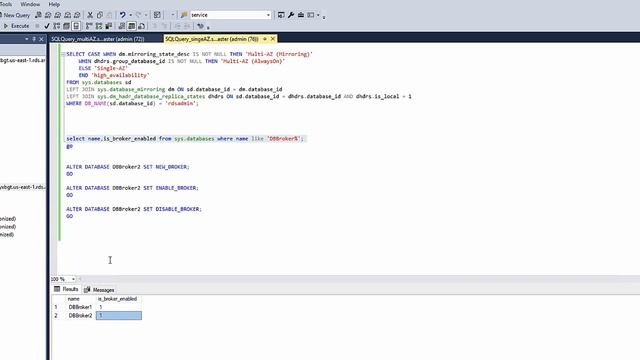Click Specify Values for Template Parameters icon
The width and height of the screenshot is (640, 360).
point(200,26)
